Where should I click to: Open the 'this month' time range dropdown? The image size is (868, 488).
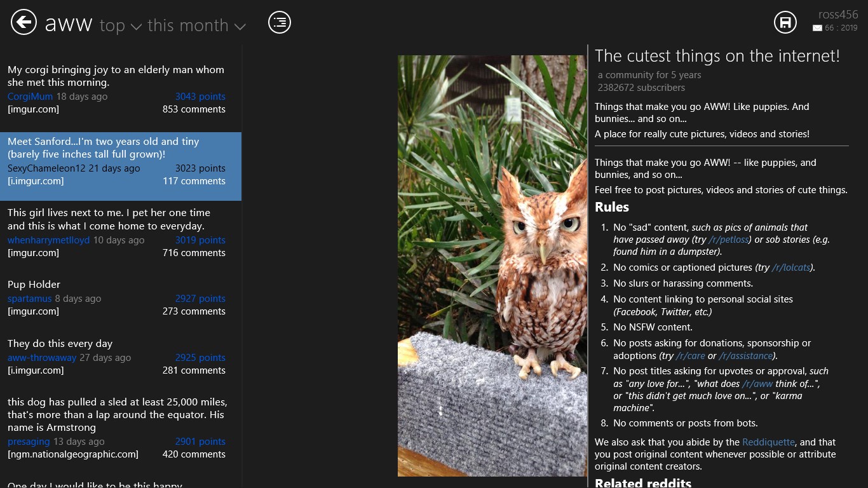coord(196,25)
